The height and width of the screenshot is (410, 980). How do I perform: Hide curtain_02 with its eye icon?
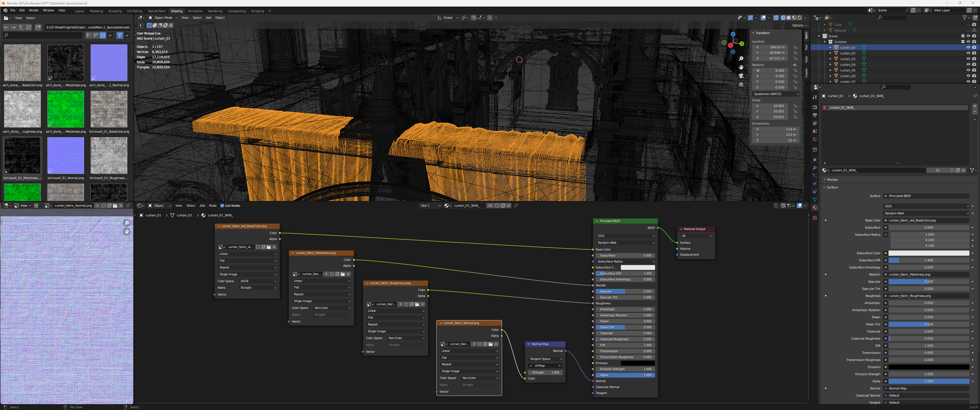[968, 53]
